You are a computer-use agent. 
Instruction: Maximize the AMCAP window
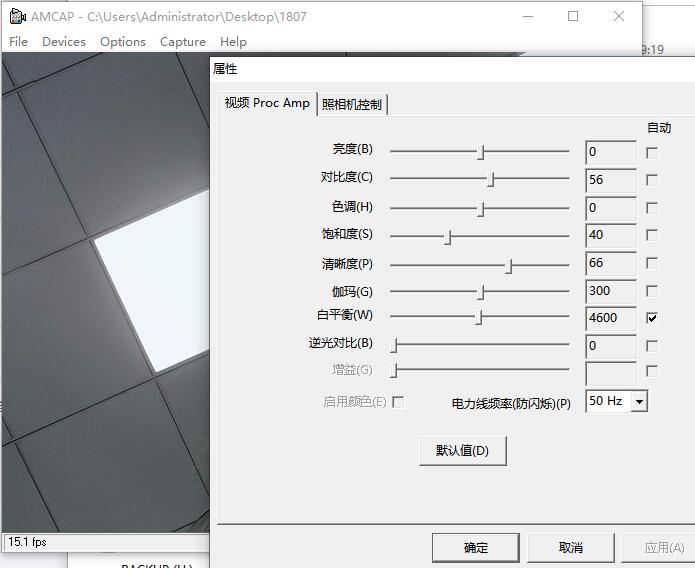click(573, 16)
